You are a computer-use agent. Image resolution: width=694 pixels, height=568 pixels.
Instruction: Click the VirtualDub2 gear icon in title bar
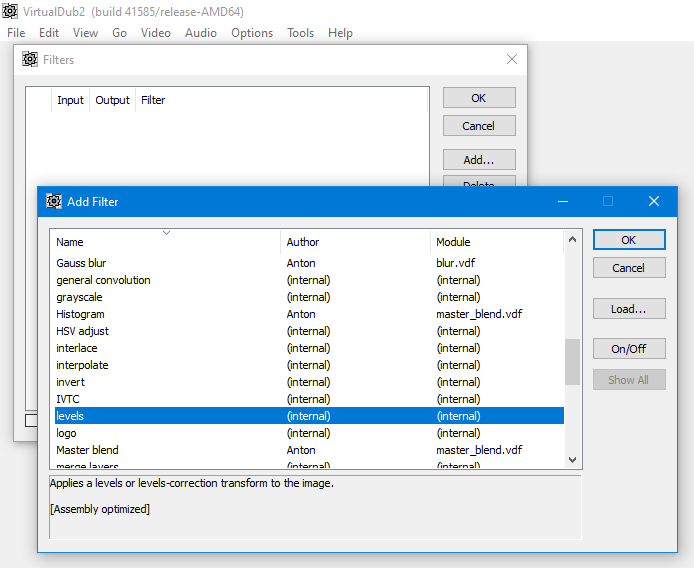(x=10, y=11)
